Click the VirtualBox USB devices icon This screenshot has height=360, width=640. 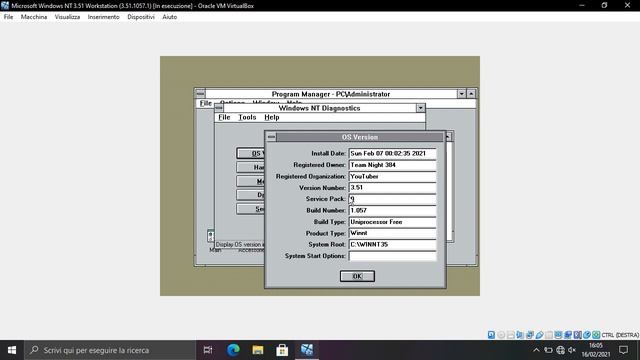539,335
